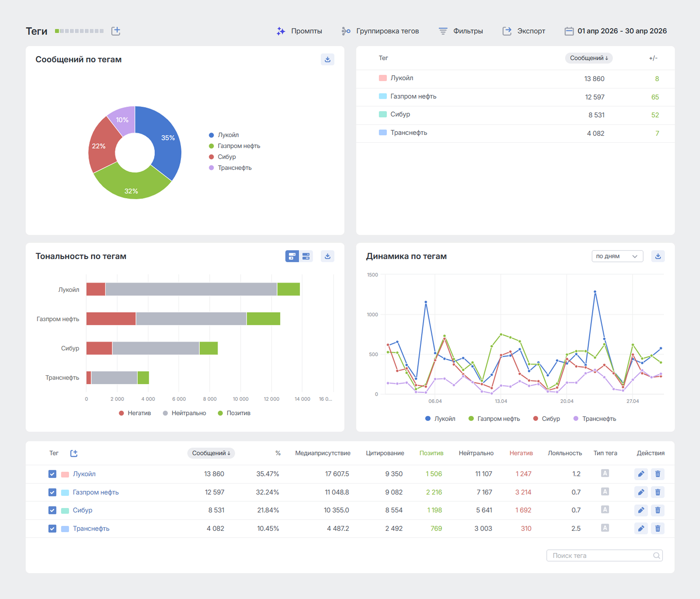Click add-tag icon in bottom table header
700x599 pixels.
coord(73,453)
